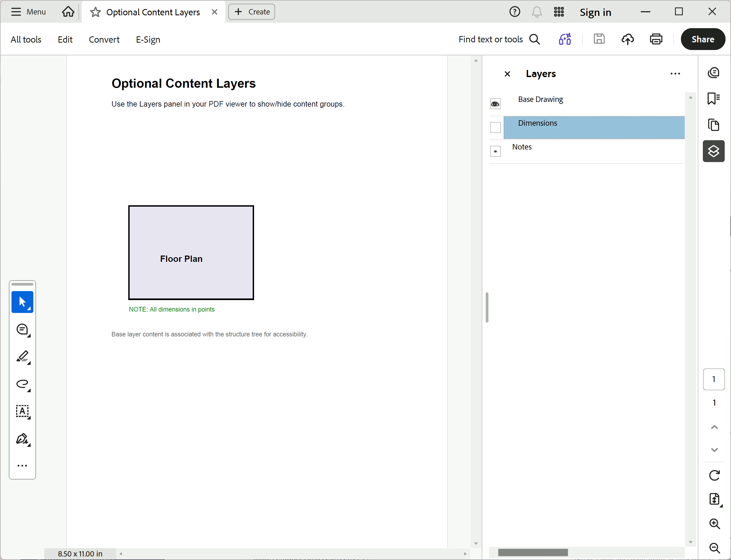Open the Layers panel options menu

pyautogui.click(x=675, y=74)
